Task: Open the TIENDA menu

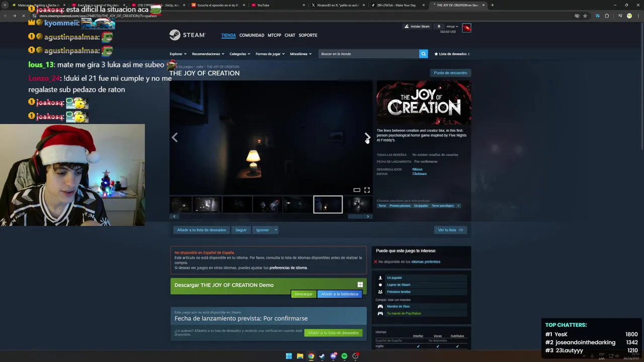Action: pos(228,35)
